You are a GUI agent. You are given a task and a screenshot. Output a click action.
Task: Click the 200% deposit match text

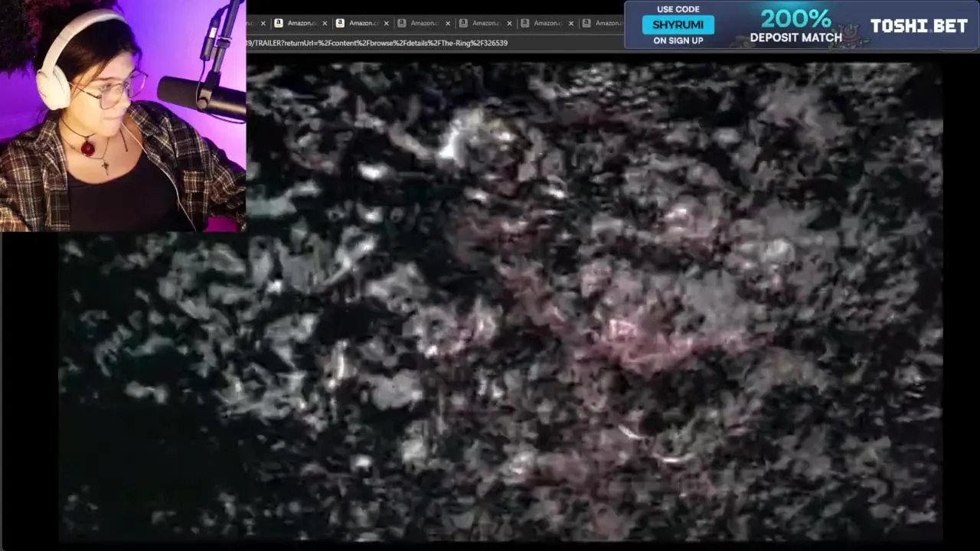click(795, 25)
